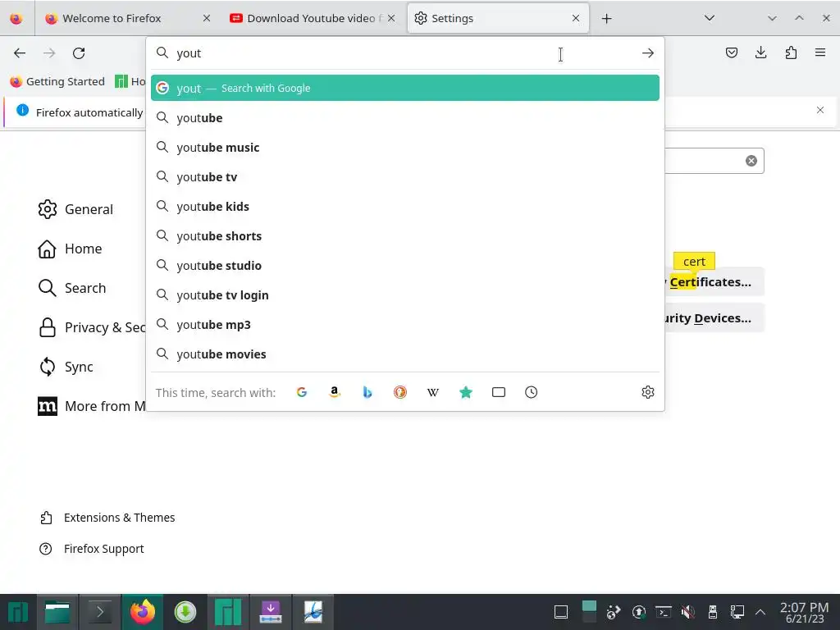The image size is (840, 630).
Task: Open the Save to Pocket button
Action: (x=731, y=52)
